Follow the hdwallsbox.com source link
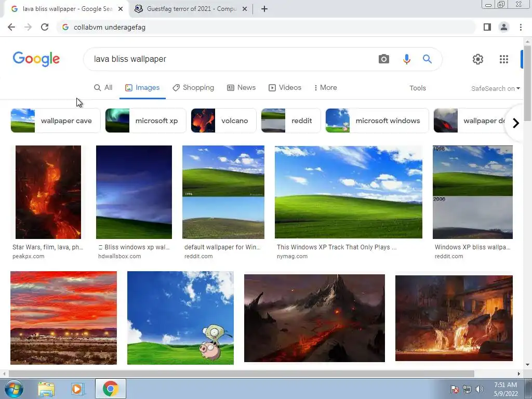Image resolution: width=532 pixels, height=399 pixels. [x=119, y=256]
